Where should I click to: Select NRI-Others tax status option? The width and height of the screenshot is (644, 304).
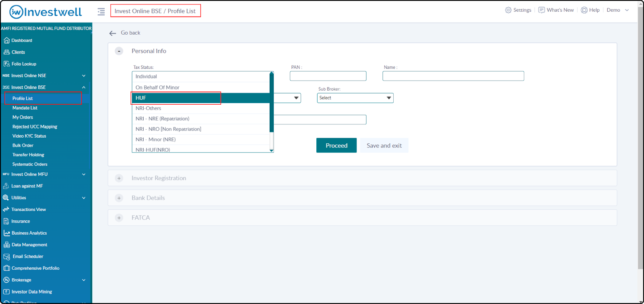coord(200,108)
